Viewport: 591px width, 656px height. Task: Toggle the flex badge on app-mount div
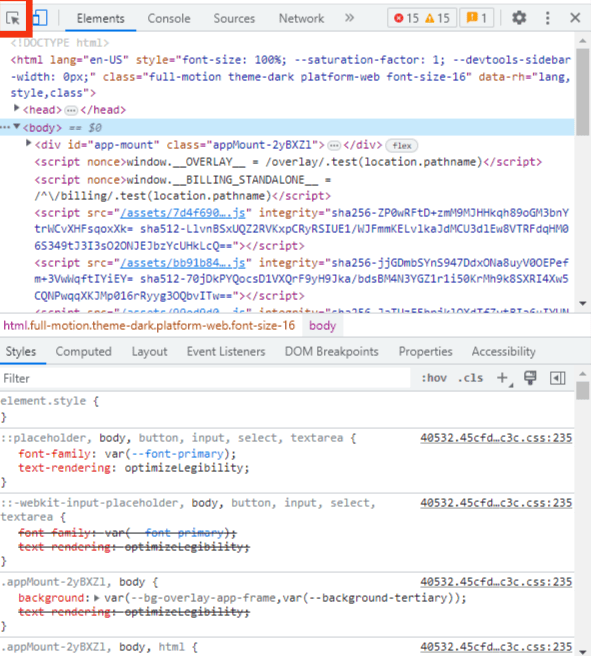click(402, 146)
